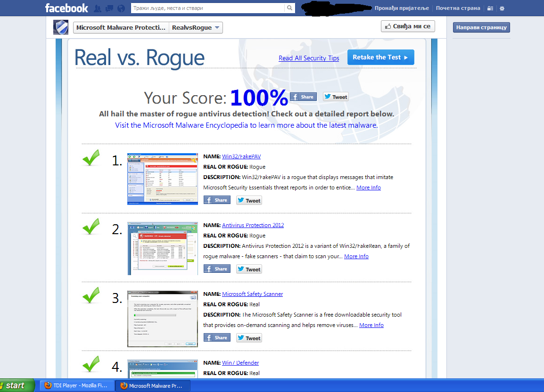
Task: Open the Win32/FakePAV screenshot thumbnail
Action: pos(162,179)
